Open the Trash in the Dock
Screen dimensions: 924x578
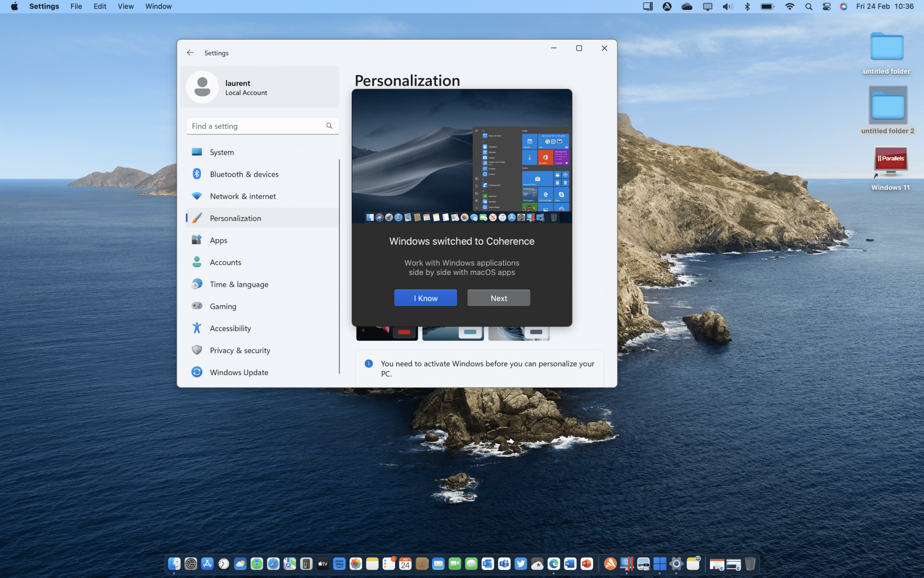point(750,564)
